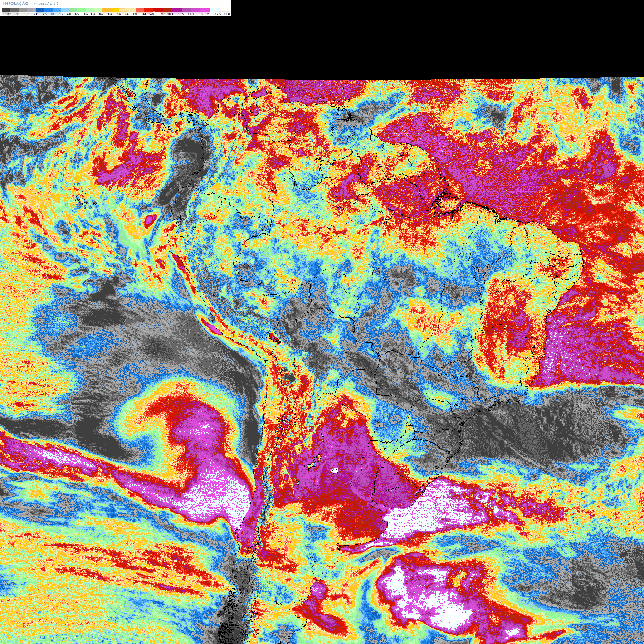644x644 pixels.
Task: Select the pale blue swatch above 12.5
Action: pos(215,10)
